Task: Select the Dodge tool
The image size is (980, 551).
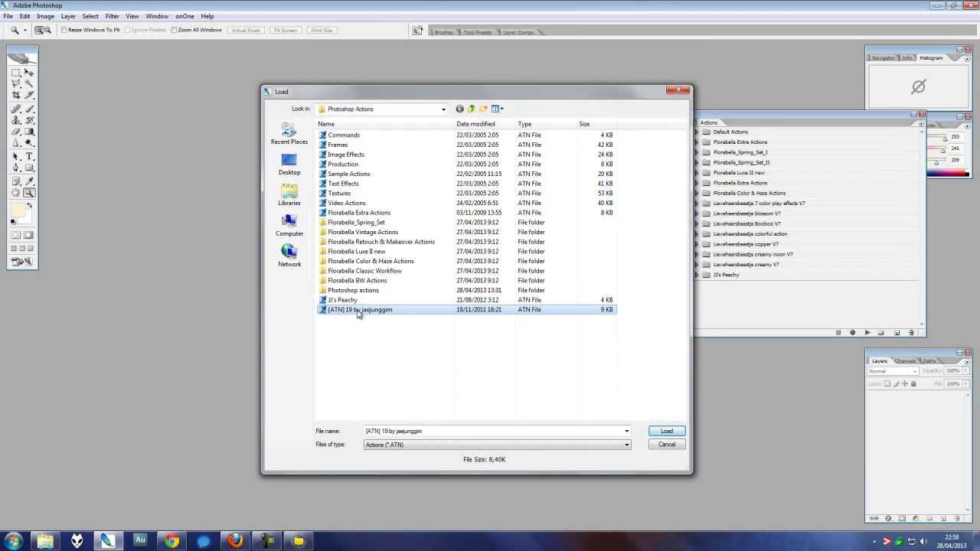Action: point(29,142)
